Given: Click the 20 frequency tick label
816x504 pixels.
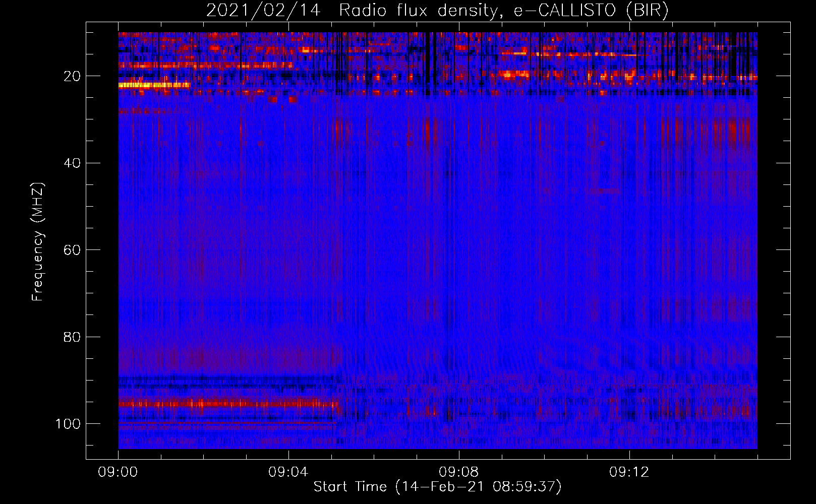Looking at the screenshot, I should click(x=72, y=76).
